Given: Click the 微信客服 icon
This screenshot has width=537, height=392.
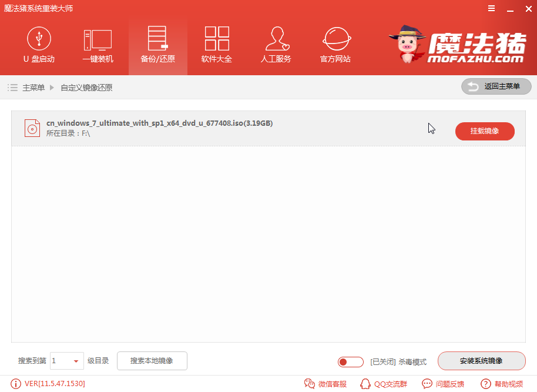Looking at the screenshot, I should [x=325, y=383].
